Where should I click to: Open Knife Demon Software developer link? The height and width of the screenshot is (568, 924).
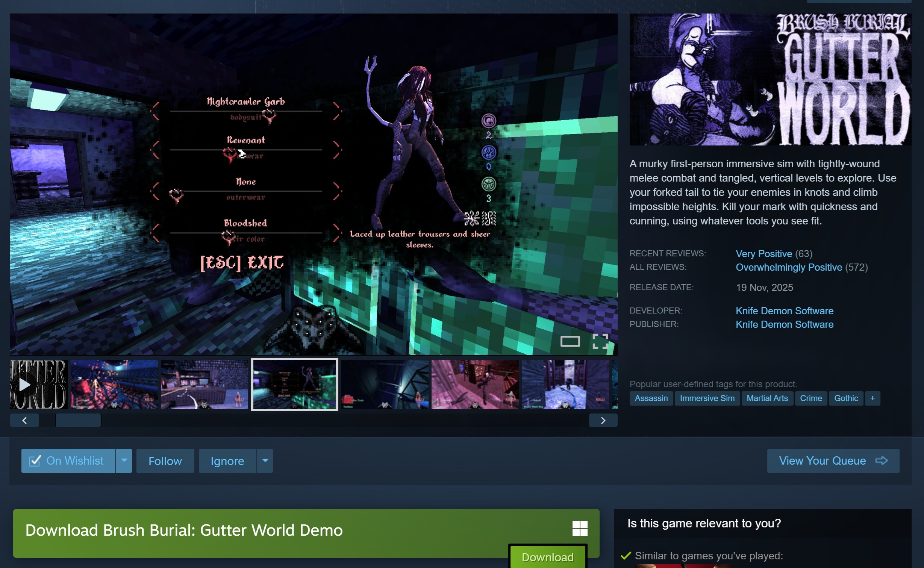pyautogui.click(x=784, y=311)
